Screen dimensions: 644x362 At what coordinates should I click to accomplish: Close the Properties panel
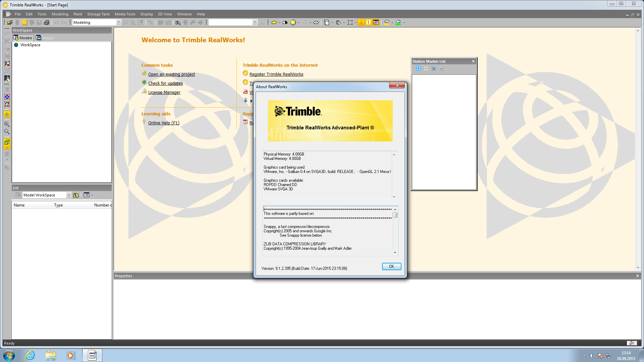(x=638, y=276)
